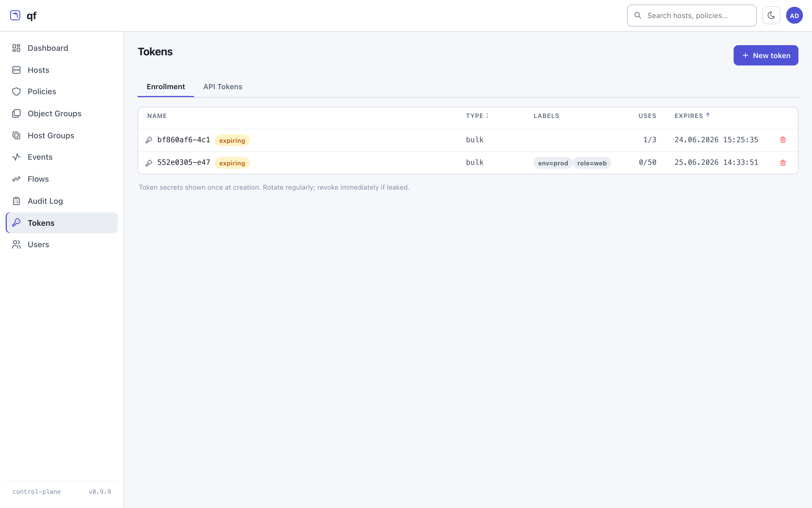Switch to the Enrollment tab
The height and width of the screenshot is (508, 812).
(x=166, y=87)
